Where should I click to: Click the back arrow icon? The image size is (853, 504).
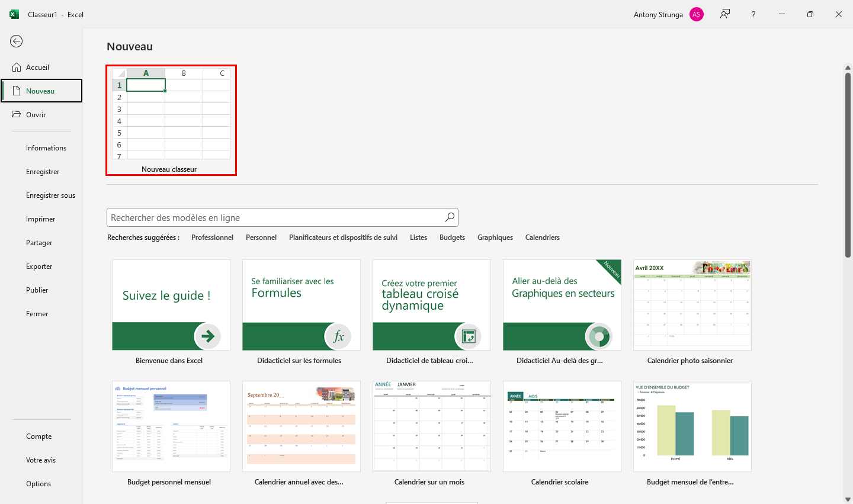click(x=17, y=41)
